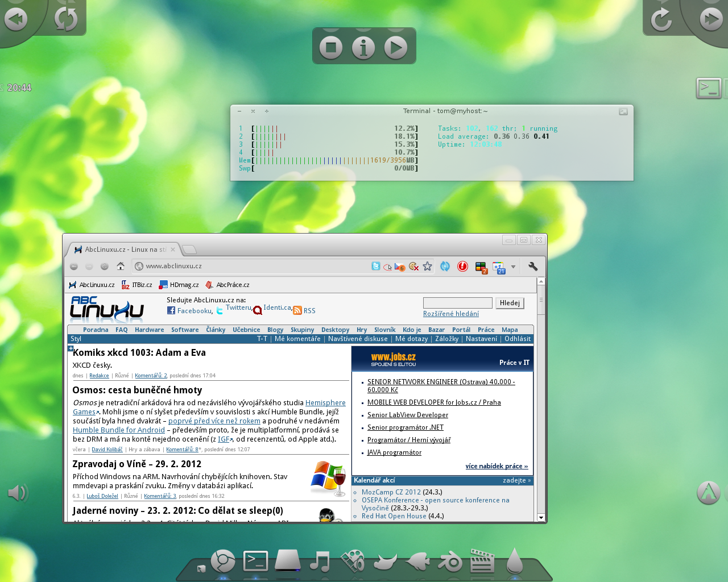Click více nabídek práce link
This screenshot has height=582, width=728.
[x=497, y=466]
